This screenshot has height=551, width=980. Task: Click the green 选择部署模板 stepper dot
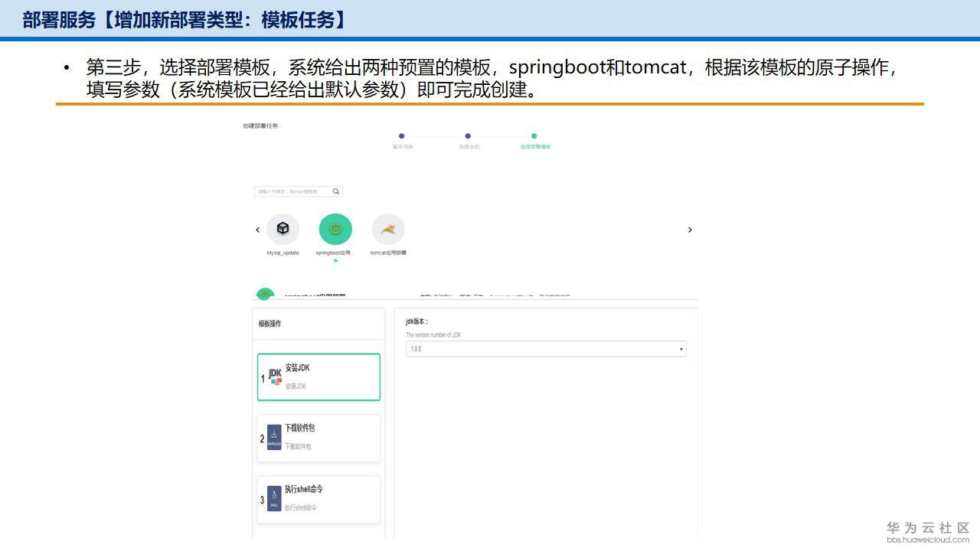534,135
